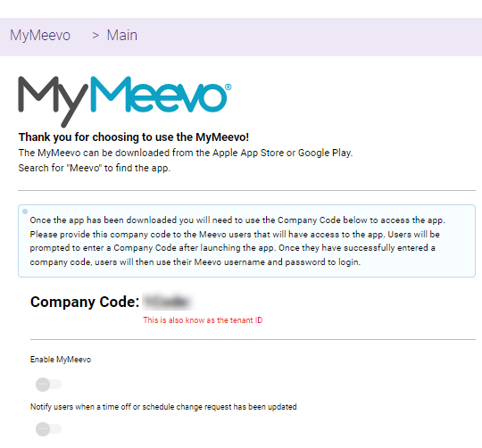This screenshot has height=448, width=482.
Task: Click the 'Search for Meevo' instruction line
Action: pos(95,168)
